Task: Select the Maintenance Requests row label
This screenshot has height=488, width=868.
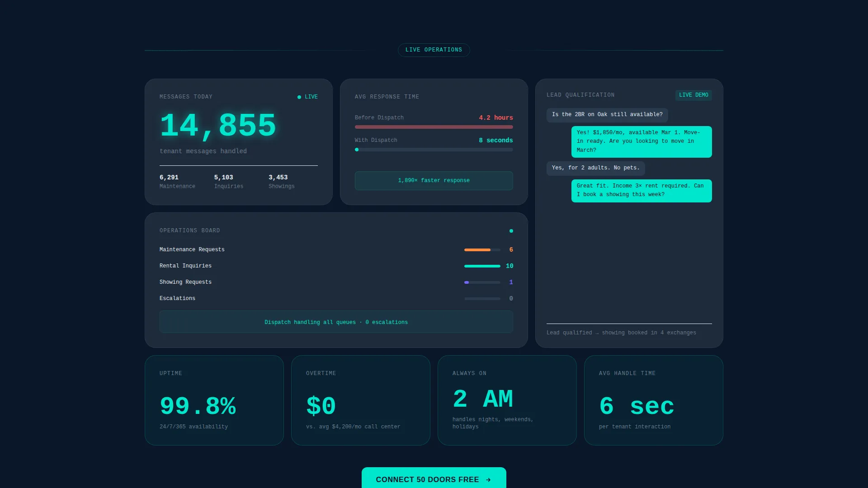Action: click(192, 249)
